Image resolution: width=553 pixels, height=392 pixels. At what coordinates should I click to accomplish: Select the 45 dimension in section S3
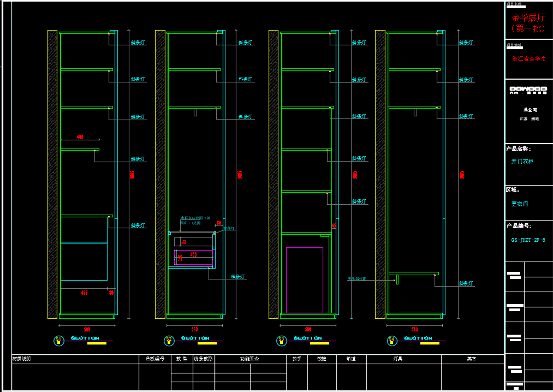click(x=334, y=225)
